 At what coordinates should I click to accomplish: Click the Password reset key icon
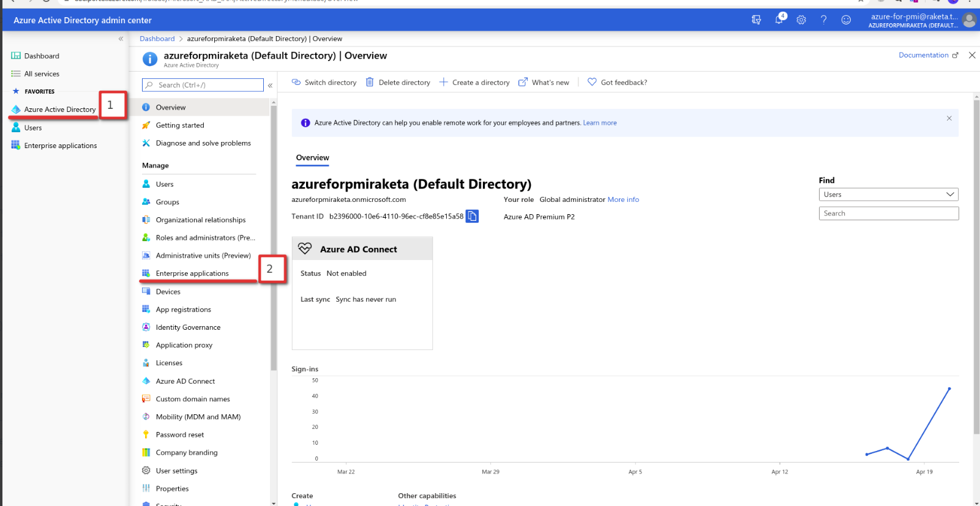146,434
